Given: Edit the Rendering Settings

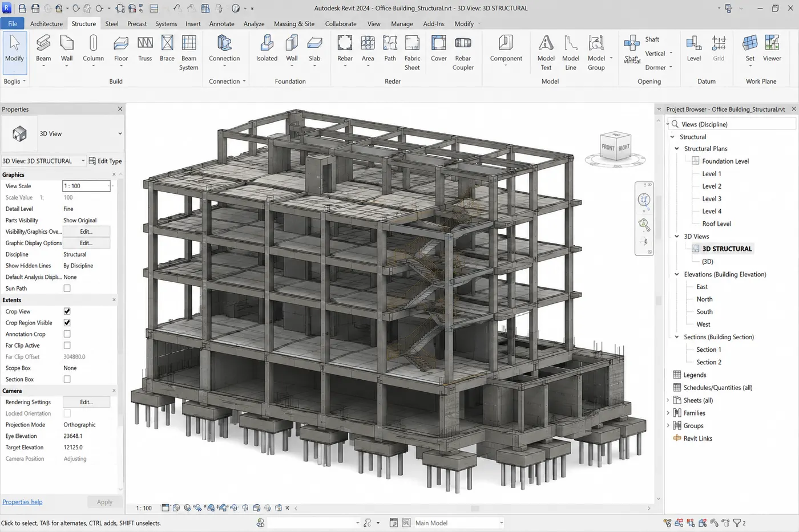Looking at the screenshot, I should click(86, 402).
